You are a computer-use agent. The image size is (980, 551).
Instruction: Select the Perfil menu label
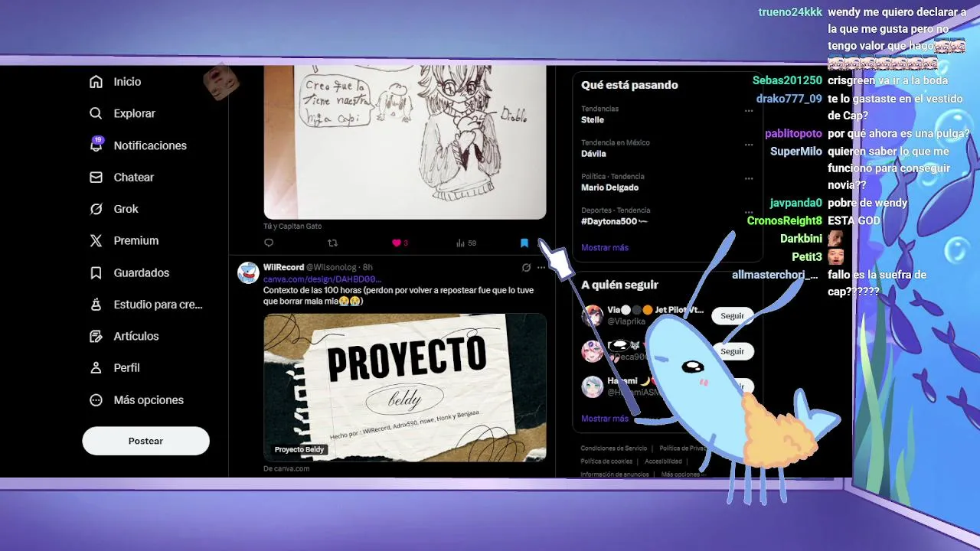pos(127,367)
